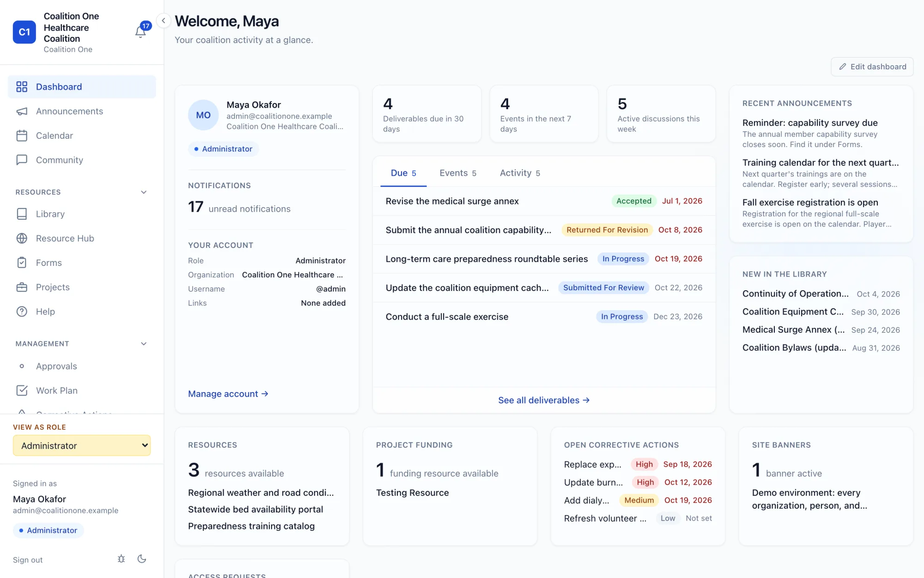Click the Community chat bubble icon
This screenshot has width=924, height=578.
[22, 160]
